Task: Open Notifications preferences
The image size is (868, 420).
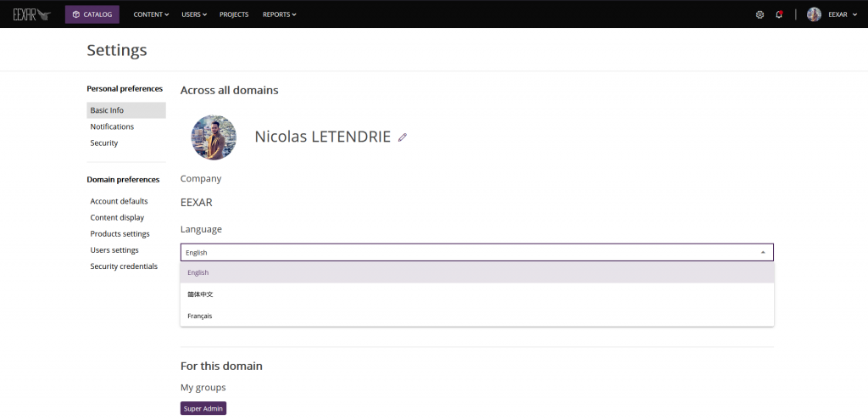Action: click(x=112, y=126)
